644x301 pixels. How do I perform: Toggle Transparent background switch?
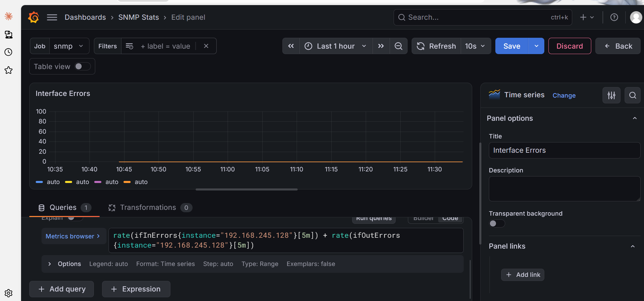[x=497, y=223]
